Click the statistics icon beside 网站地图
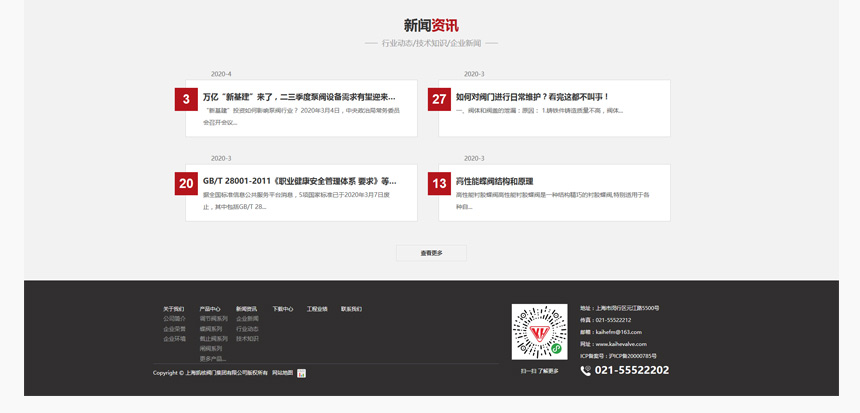This screenshot has height=413, width=860. click(x=302, y=373)
